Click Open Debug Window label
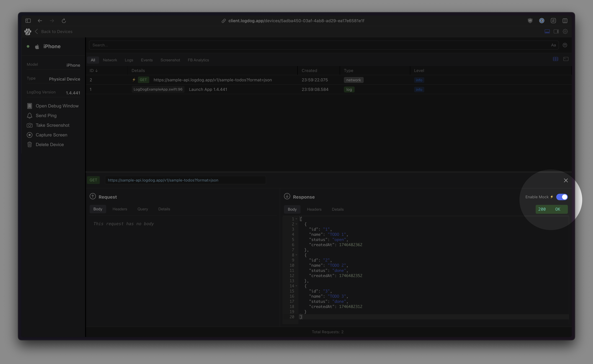 [x=57, y=106]
